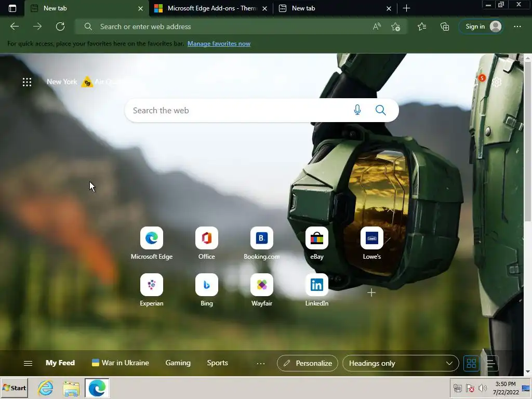Collapse the quick links section

click(390, 210)
